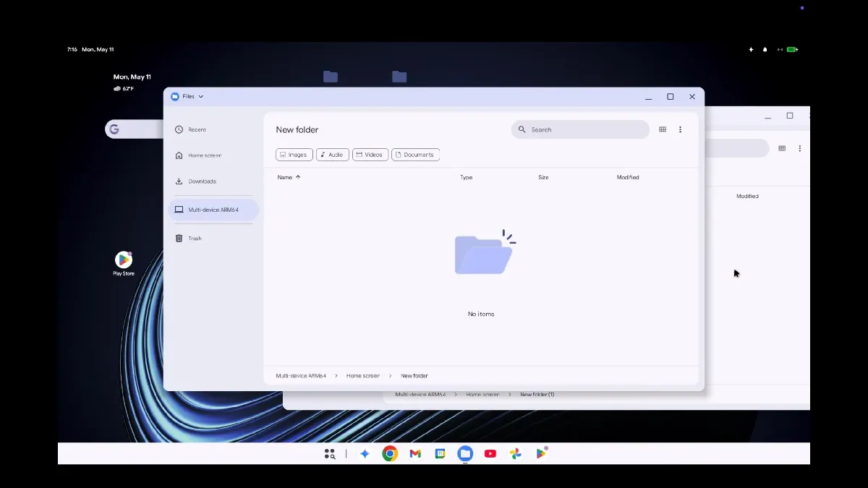Click grid view icon in the background Files window
868x488 pixels.
(x=782, y=148)
